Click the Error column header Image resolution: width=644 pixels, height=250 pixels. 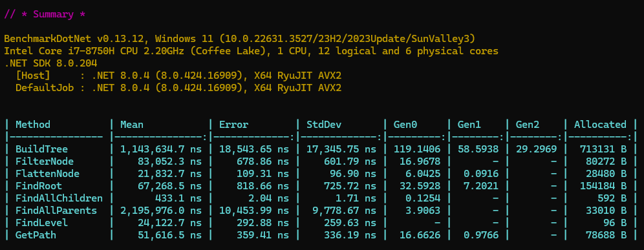[233, 125]
